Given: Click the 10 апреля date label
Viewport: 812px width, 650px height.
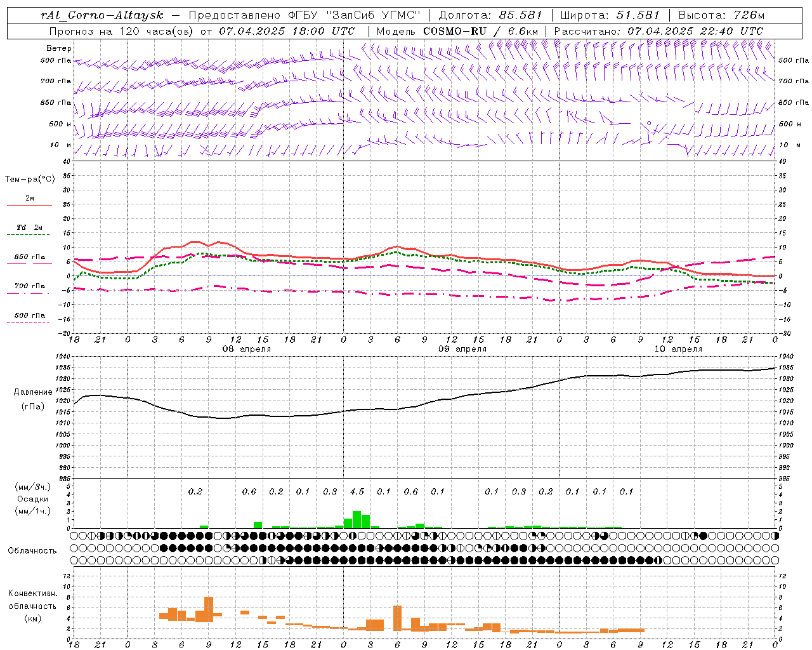Looking at the screenshot, I should click(x=678, y=349).
